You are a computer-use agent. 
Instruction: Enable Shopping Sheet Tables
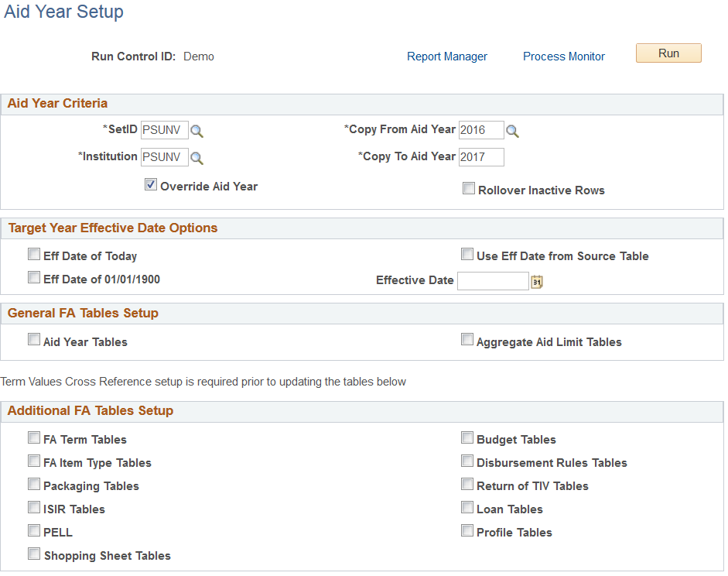click(34, 554)
